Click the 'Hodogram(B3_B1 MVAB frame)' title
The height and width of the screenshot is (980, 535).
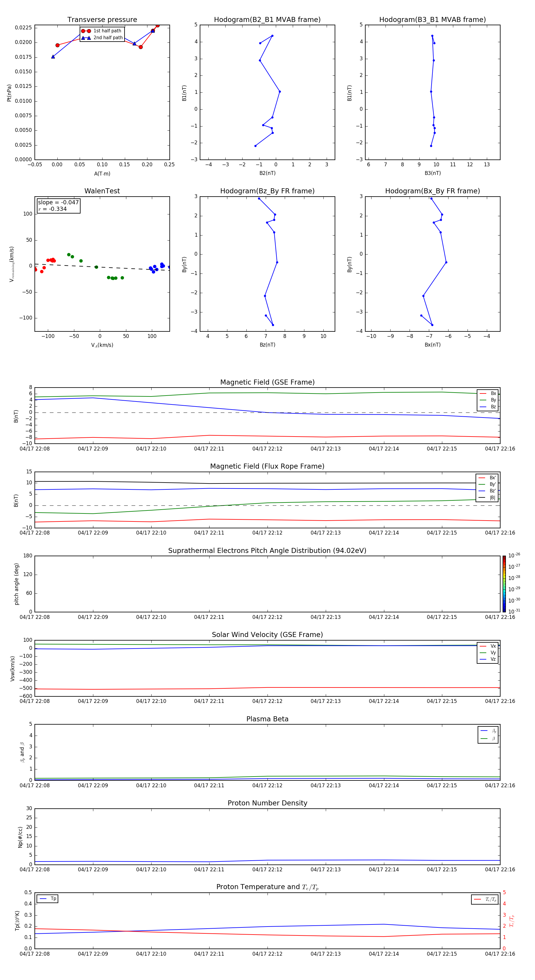pos(432,20)
